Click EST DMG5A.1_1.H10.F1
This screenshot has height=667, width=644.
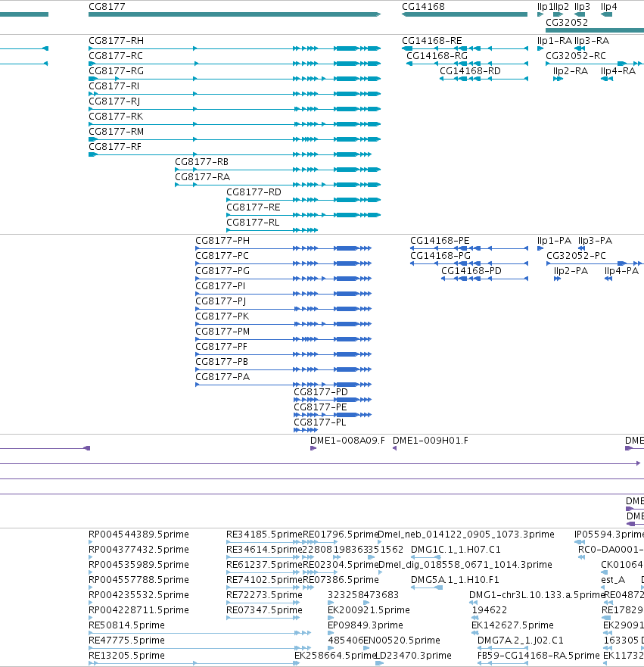click(455, 580)
